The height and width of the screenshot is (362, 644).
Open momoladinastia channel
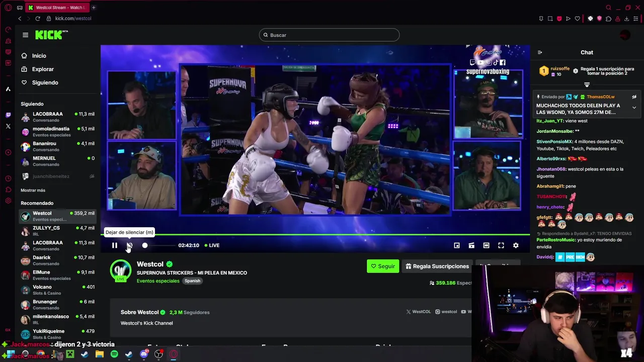click(58, 132)
